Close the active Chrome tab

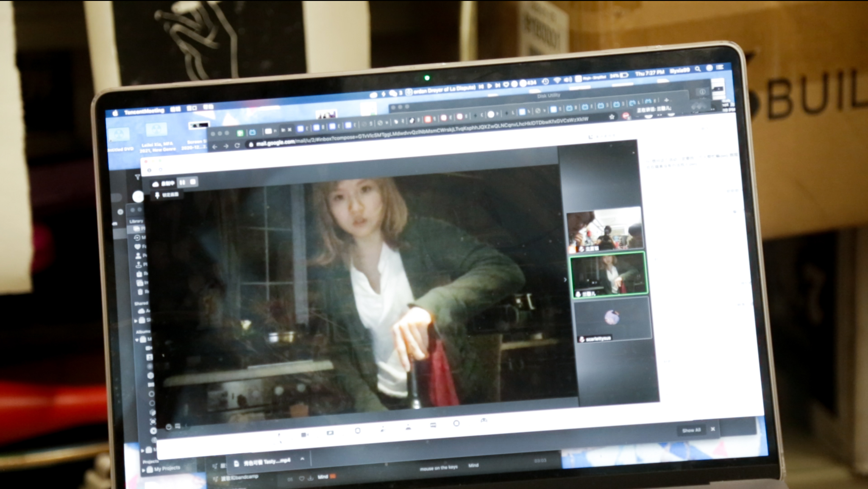[x=290, y=130]
